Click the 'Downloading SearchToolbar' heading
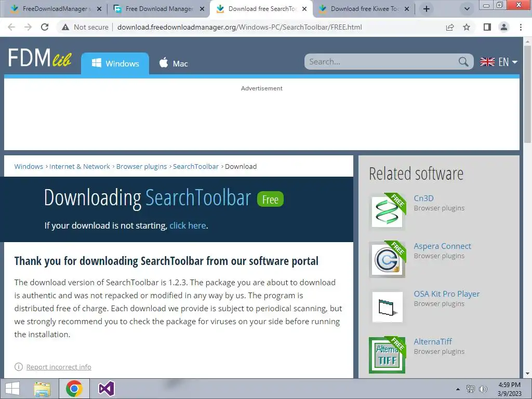The image size is (532, 399). point(147,198)
